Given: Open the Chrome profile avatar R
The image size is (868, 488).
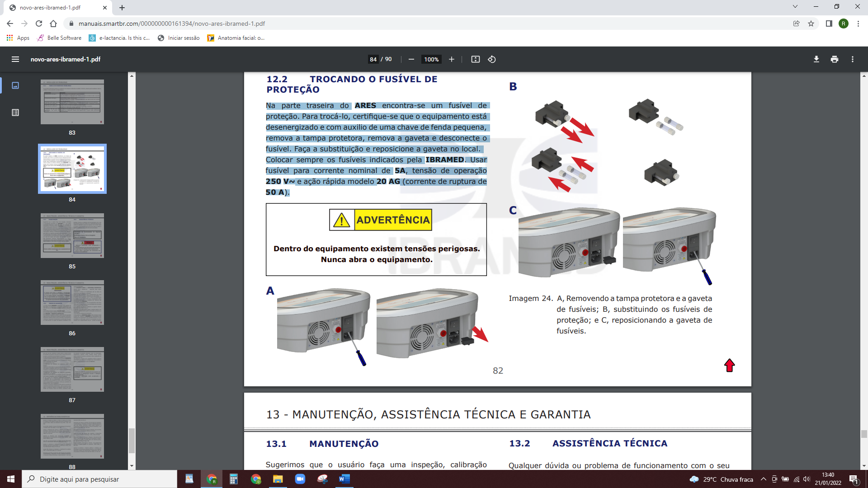Looking at the screenshot, I should click(844, 23).
